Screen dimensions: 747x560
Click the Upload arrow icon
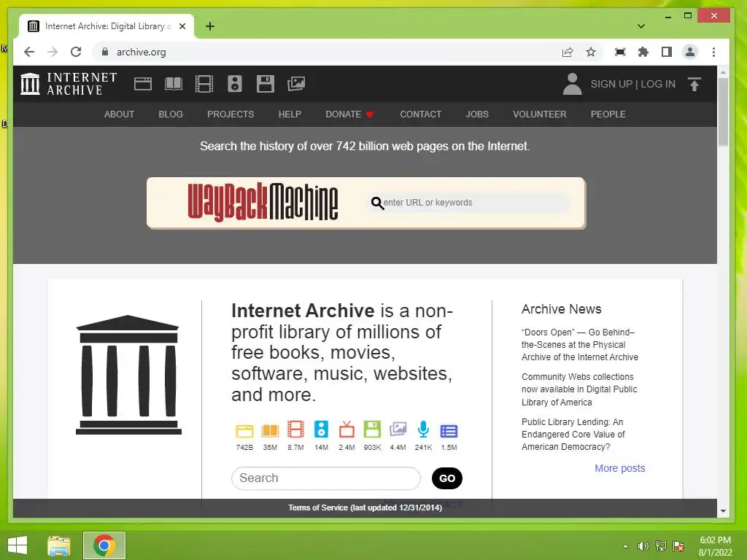click(694, 84)
